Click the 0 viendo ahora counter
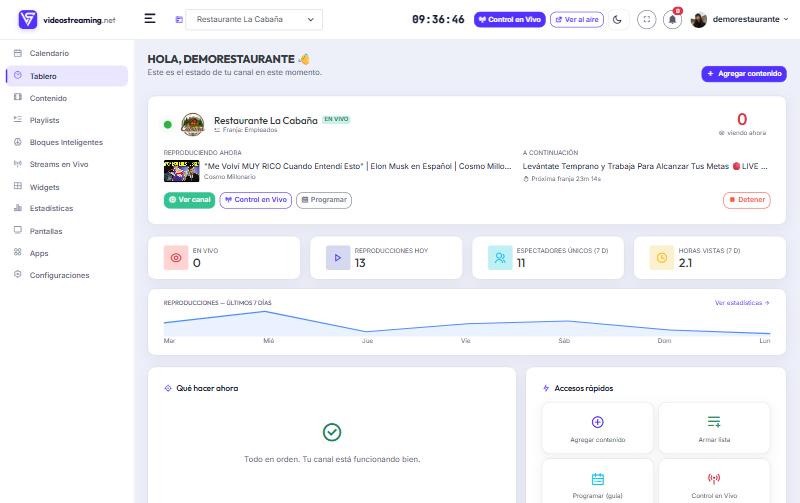The height and width of the screenshot is (503, 800). (x=742, y=124)
